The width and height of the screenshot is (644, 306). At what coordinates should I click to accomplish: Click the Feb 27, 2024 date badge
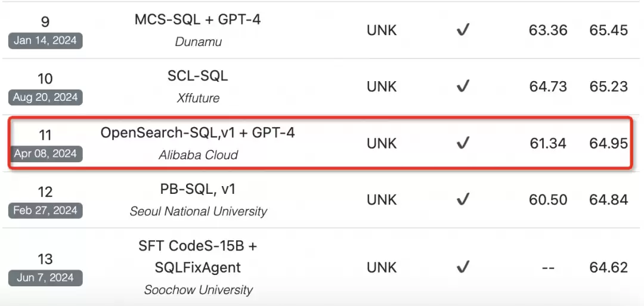point(45,211)
